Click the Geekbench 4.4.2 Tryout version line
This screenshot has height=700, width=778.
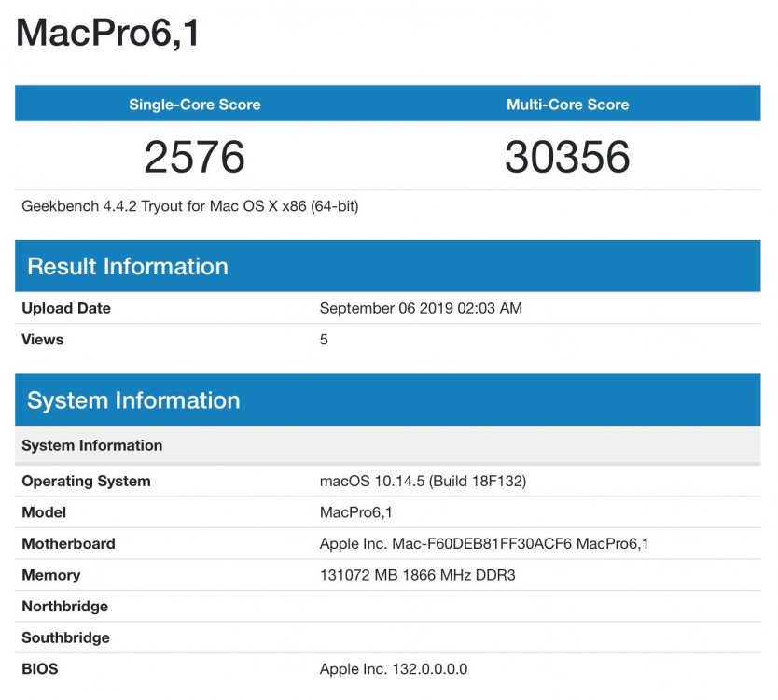(190, 206)
